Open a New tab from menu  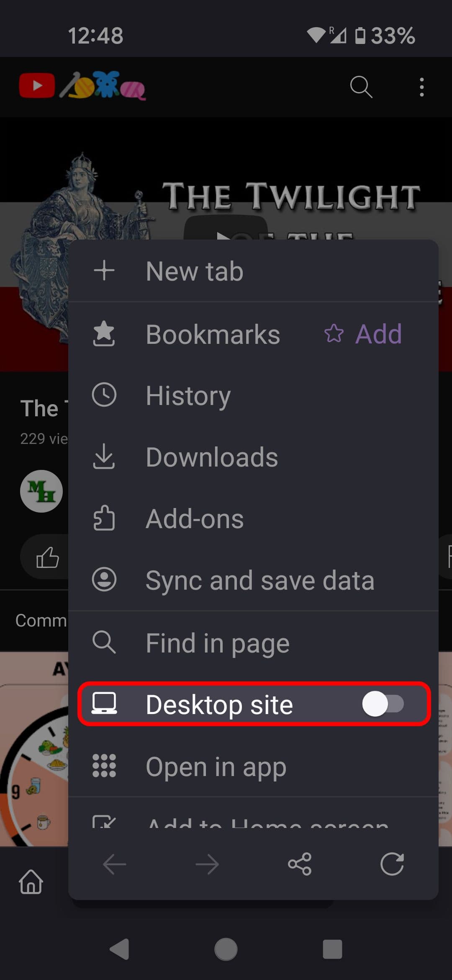tap(253, 271)
